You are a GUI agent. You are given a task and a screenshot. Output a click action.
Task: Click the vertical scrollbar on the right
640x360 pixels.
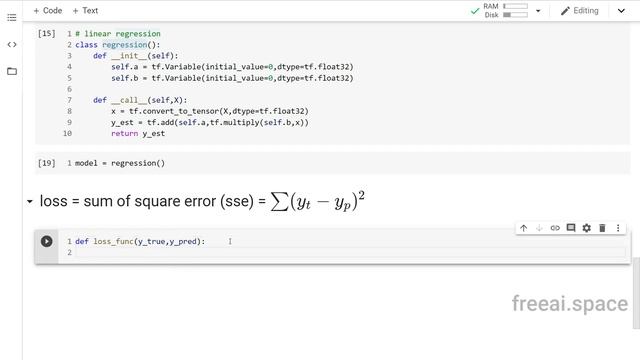pos(636,293)
